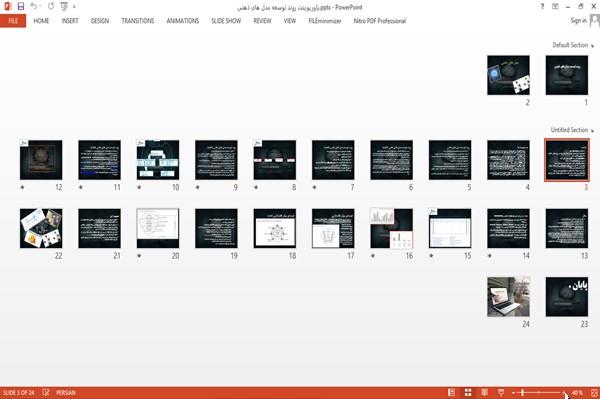600x399 pixels.
Task: Click transition star icon under slide 7
Action: 315,187
